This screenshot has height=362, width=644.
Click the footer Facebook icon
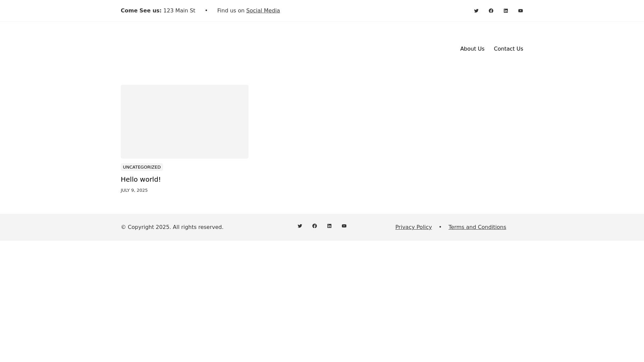[315, 226]
